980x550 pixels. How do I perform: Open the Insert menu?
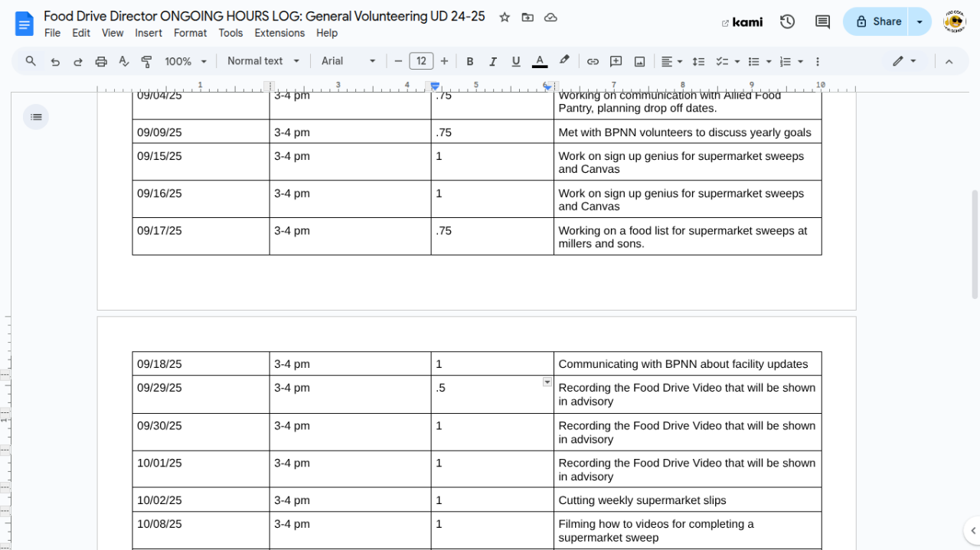149,33
